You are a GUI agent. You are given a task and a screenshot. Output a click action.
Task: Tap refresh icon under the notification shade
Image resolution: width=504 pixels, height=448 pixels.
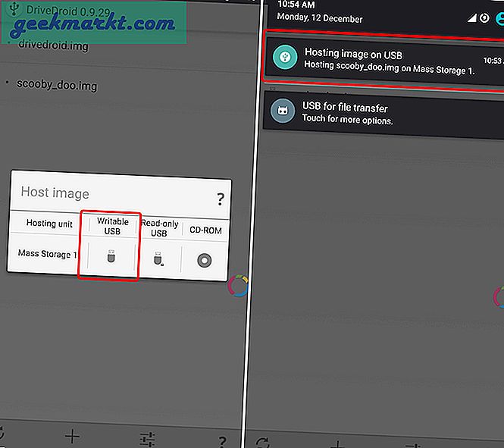[x=263, y=442]
